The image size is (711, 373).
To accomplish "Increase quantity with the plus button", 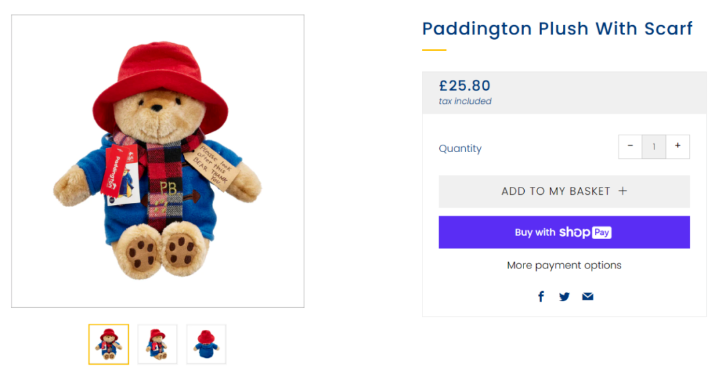I will [677, 146].
